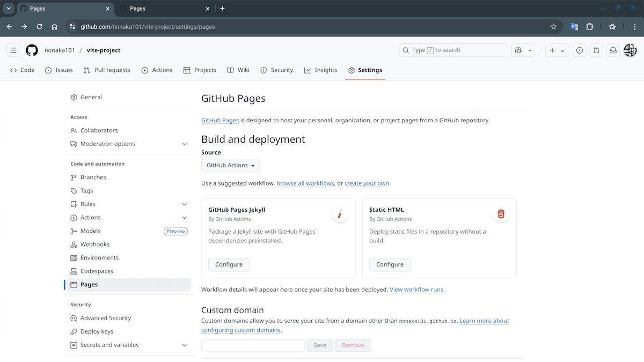Open the Insights tab
This screenshot has height=362, width=644.
tap(320, 70)
